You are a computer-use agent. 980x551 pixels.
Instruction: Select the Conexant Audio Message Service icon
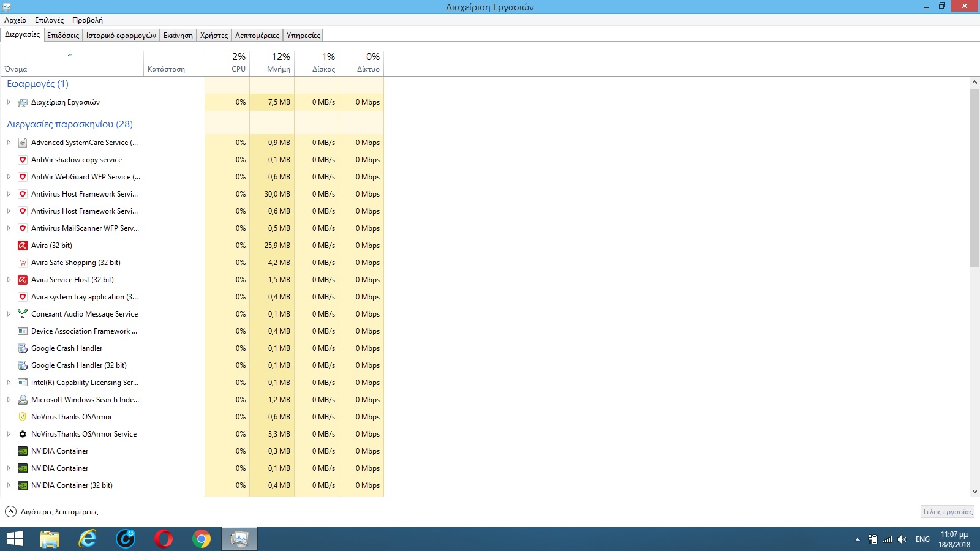[23, 314]
